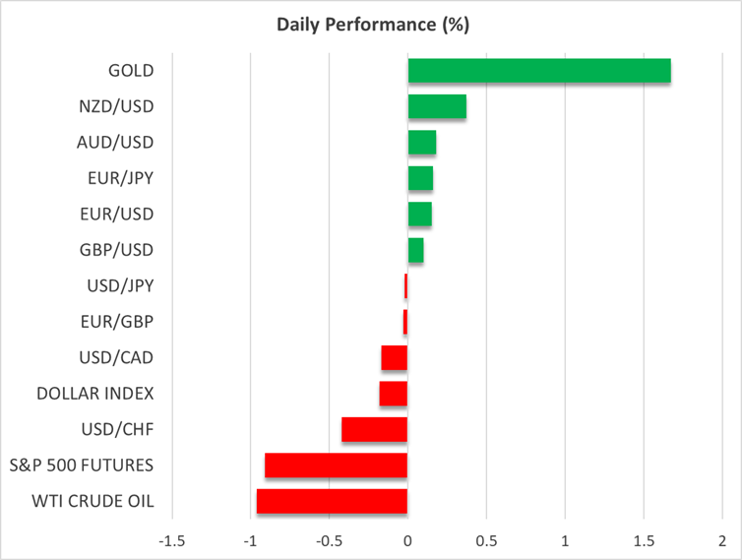
Task: Select the GOLD category label text
Action: [131, 71]
